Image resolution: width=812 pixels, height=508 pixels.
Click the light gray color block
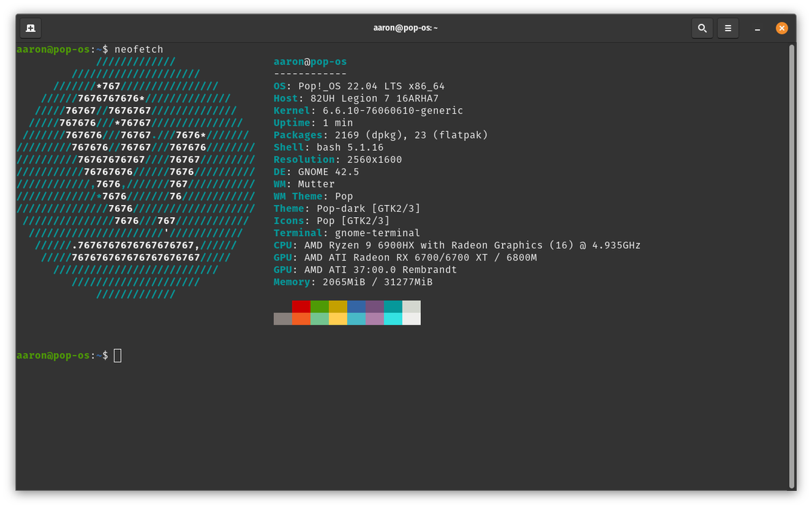point(411,306)
